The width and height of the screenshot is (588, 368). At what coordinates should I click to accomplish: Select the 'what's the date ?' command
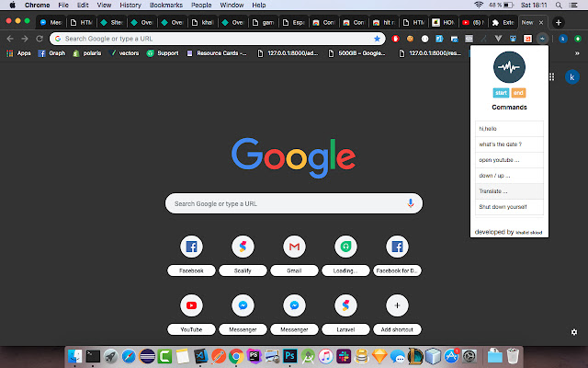pos(509,144)
